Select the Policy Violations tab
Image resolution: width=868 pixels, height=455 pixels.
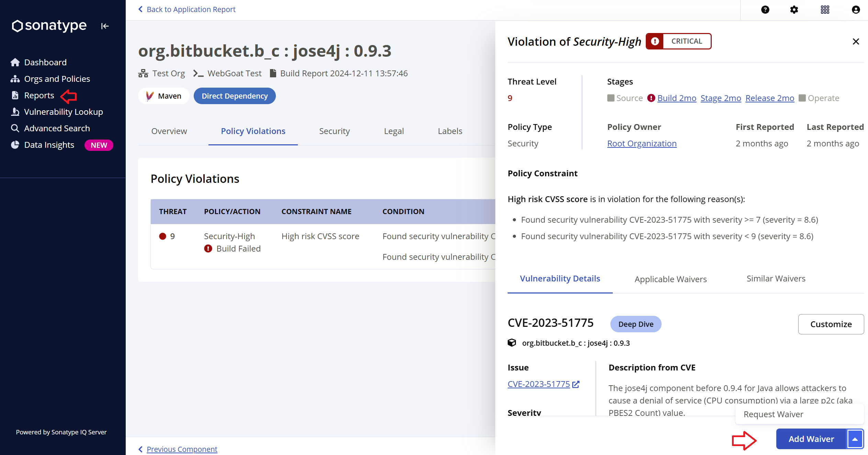[x=253, y=131]
